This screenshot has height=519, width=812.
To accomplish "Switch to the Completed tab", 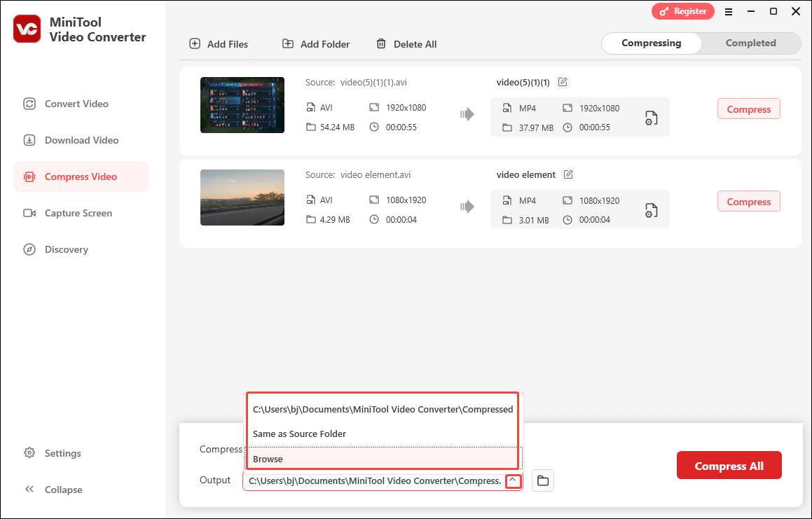I will click(750, 43).
